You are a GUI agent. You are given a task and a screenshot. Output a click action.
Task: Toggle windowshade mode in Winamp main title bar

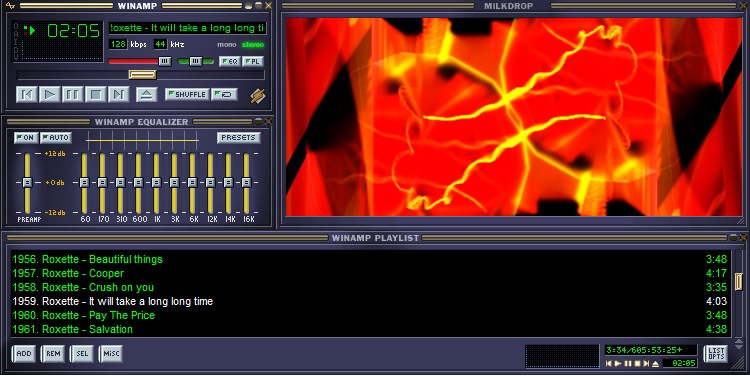click(x=258, y=6)
